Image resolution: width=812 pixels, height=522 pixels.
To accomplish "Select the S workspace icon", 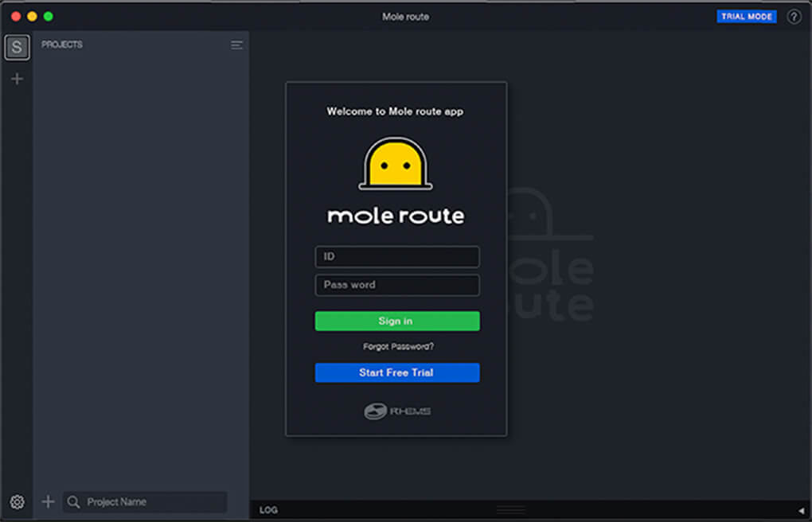I will [x=17, y=48].
